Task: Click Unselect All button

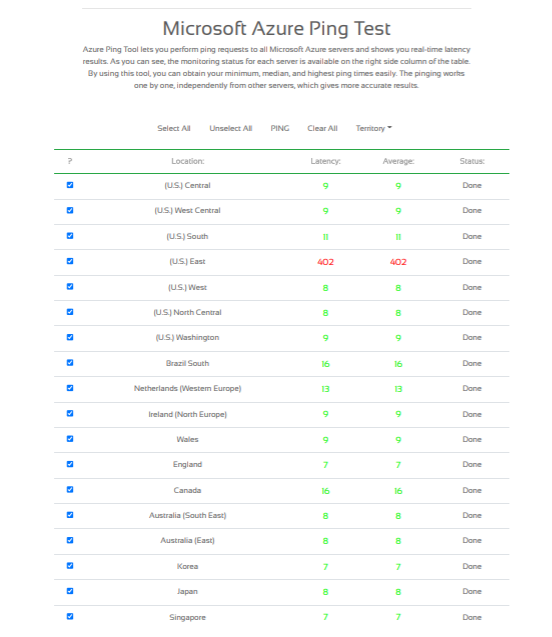Action: pos(231,128)
